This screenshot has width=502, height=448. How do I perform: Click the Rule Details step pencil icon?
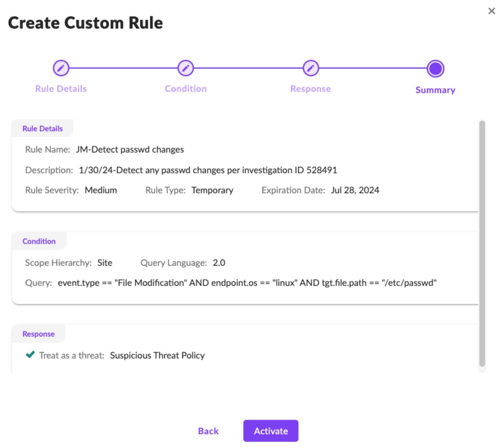pos(61,68)
